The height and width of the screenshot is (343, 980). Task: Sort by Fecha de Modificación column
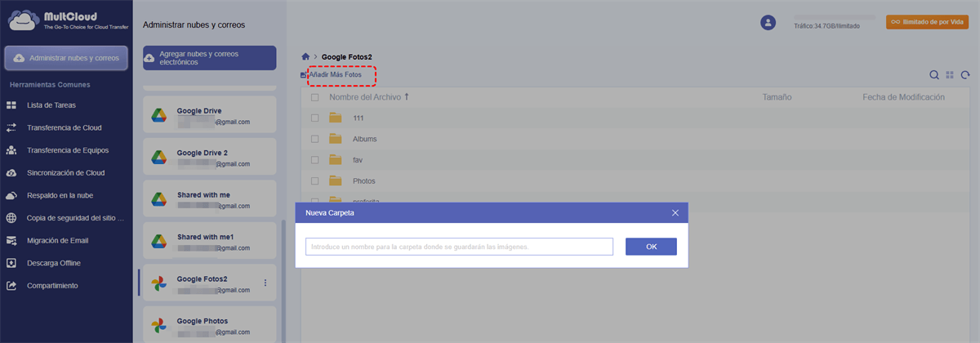point(903,97)
